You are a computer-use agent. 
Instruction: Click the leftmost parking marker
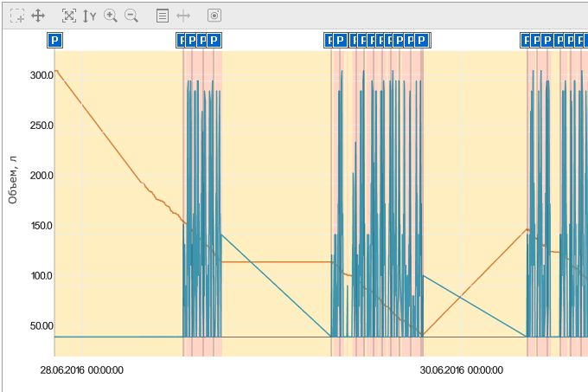[x=54, y=40]
